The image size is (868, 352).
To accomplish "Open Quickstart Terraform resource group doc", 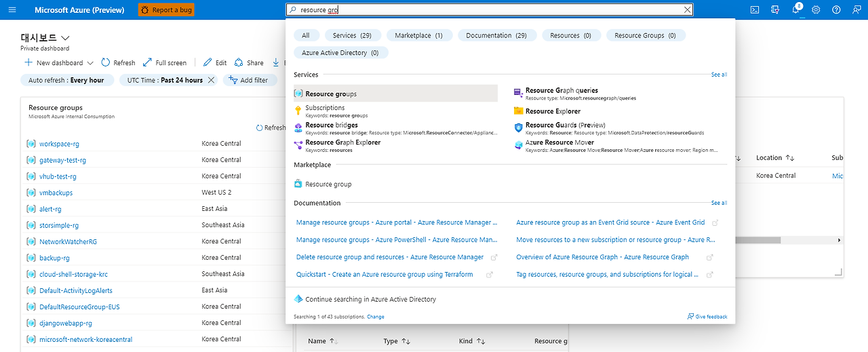I will [x=384, y=275].
